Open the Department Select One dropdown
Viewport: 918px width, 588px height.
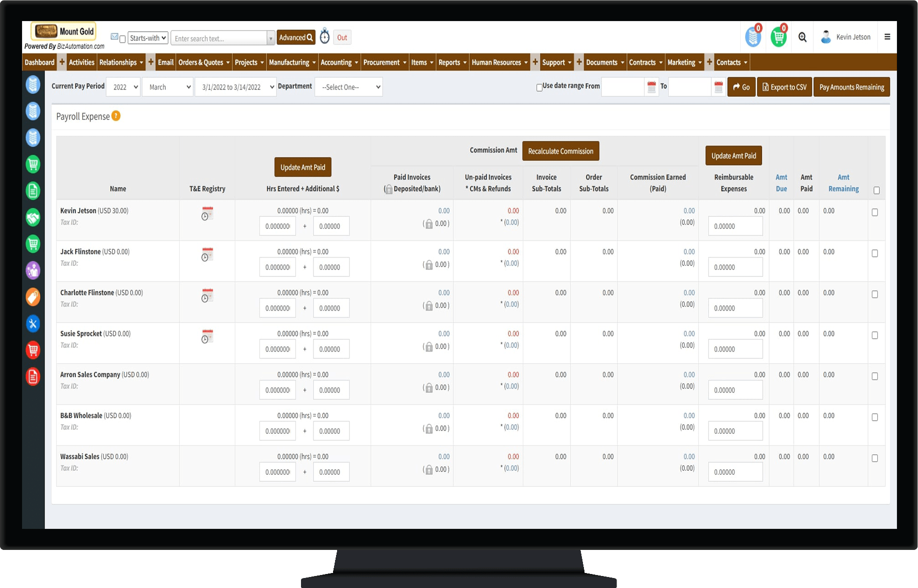[349, 87]
